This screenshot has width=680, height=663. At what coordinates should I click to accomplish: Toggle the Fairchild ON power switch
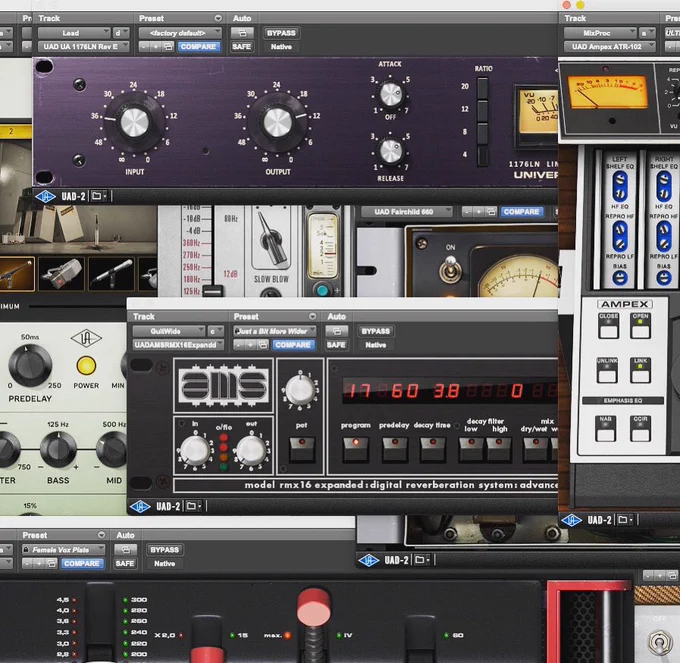(450, 269)
